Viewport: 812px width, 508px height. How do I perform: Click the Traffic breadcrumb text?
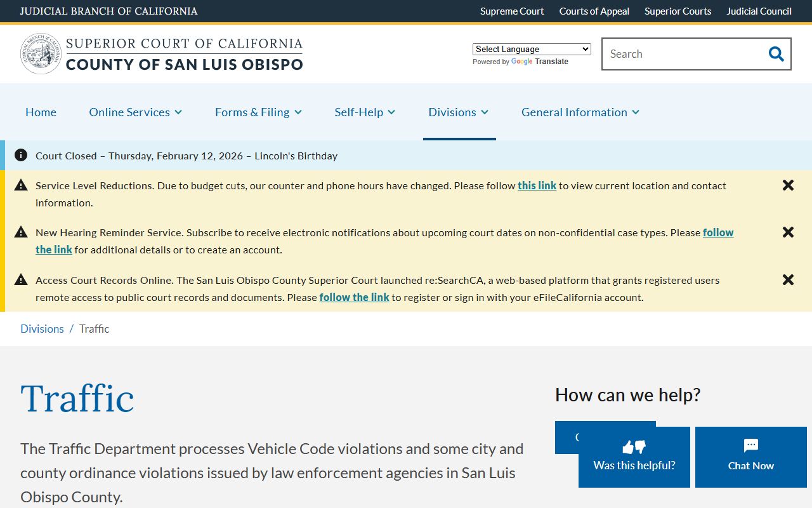pos(94,328)
